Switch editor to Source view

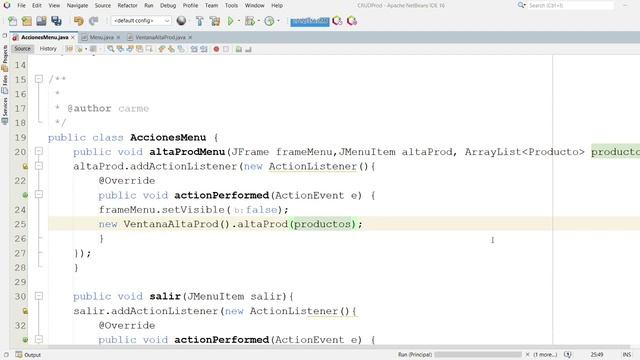22,49
